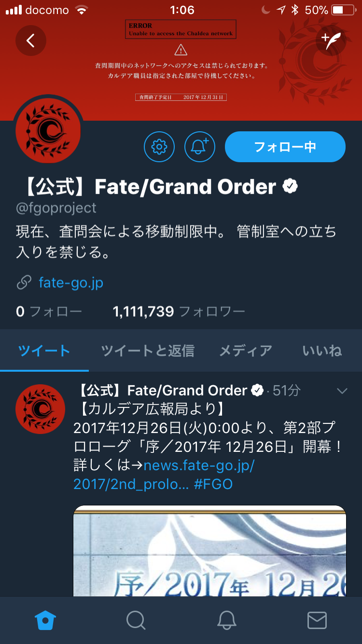Open account settings gear icon

click(x=159, y=146)
